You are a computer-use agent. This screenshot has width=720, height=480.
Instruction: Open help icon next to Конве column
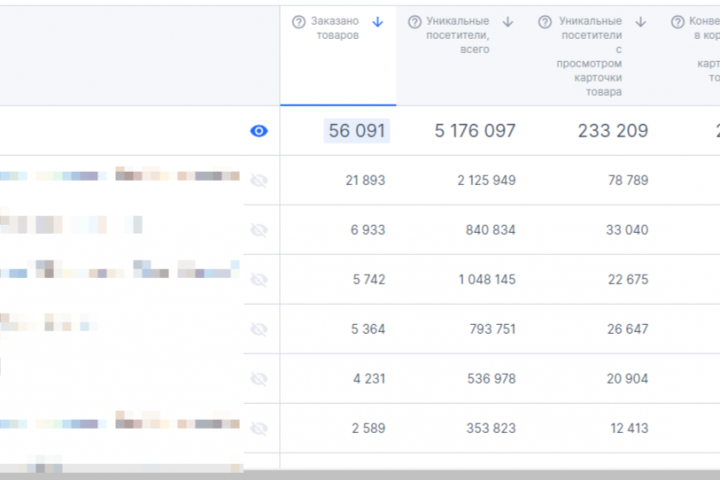click(677, 22)
